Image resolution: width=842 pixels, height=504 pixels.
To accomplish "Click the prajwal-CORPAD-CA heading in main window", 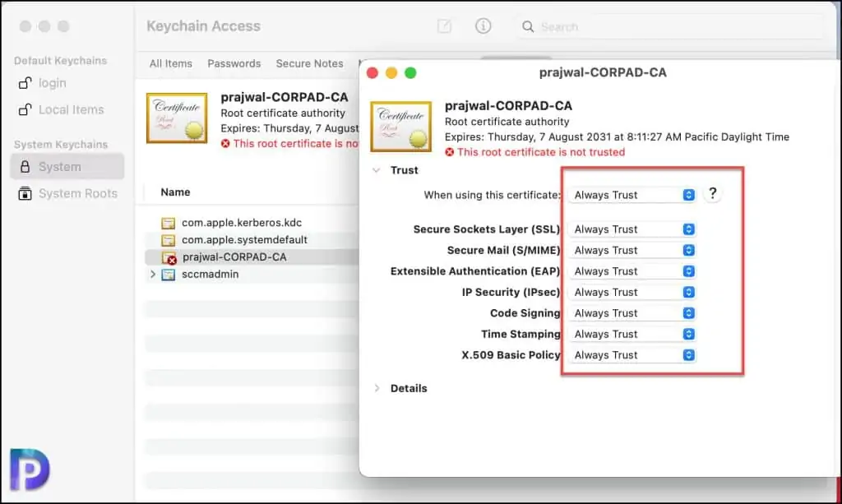I will [x=285, y=97].
